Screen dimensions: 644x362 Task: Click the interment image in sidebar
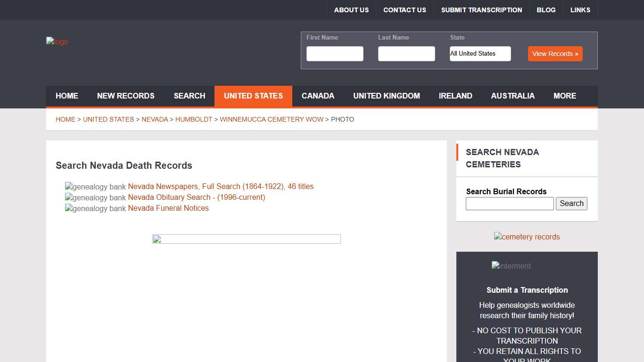coord(511,266)
